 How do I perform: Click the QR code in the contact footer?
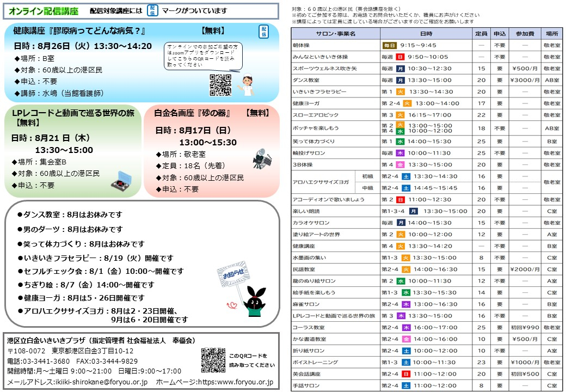coord(213,360)
